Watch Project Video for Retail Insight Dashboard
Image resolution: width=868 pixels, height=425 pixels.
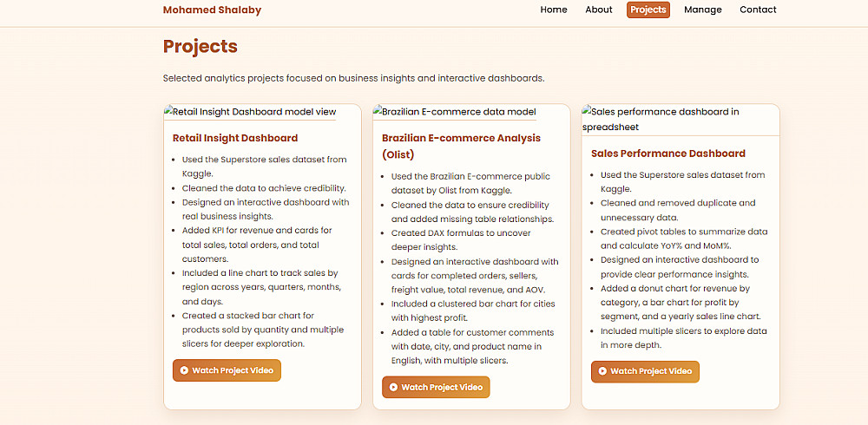(227, 370)
